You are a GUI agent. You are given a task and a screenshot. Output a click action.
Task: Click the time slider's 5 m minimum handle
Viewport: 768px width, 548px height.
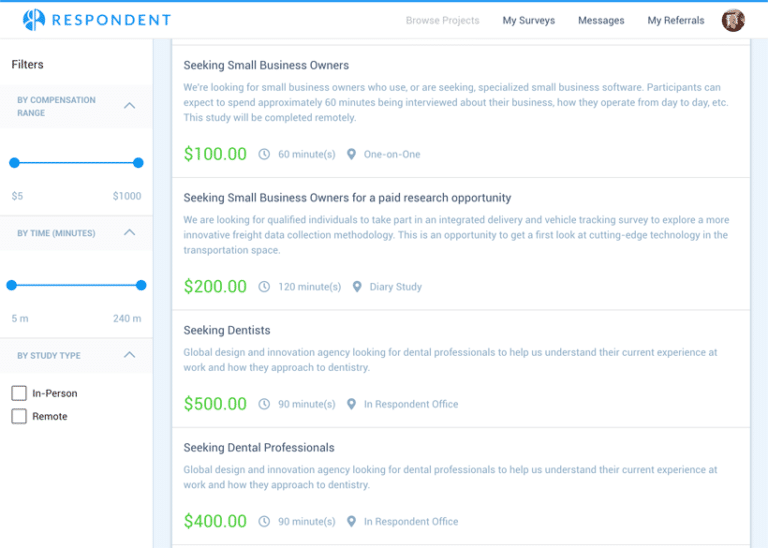pos(12,285)
